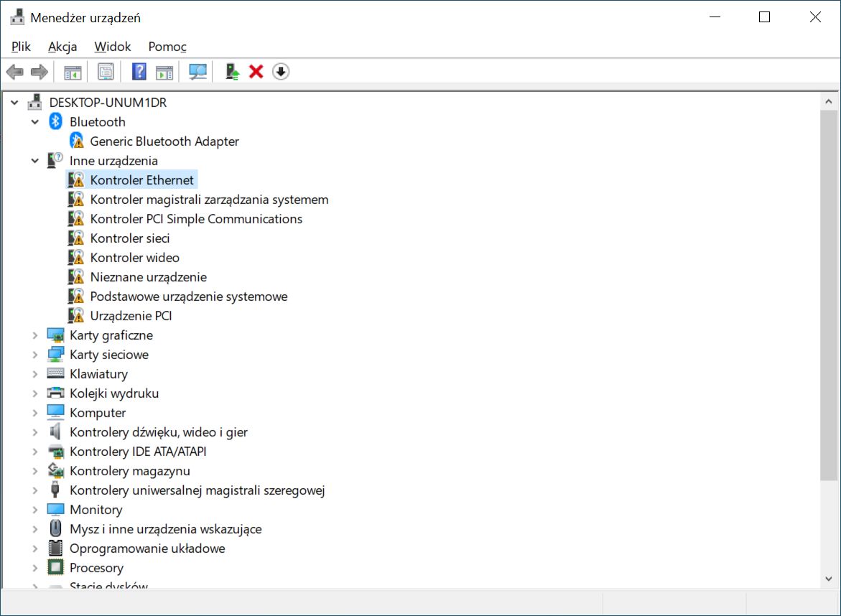
Task: Click the Forward arrow toolbar icon
Action: click(x=40, y=72)
